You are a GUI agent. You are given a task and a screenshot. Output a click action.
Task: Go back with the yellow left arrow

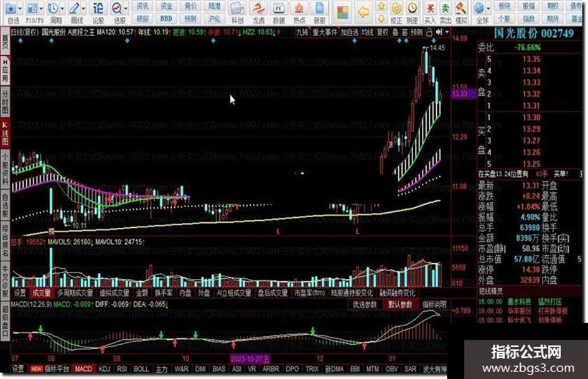pyautogui.click(x=363, y=13)
